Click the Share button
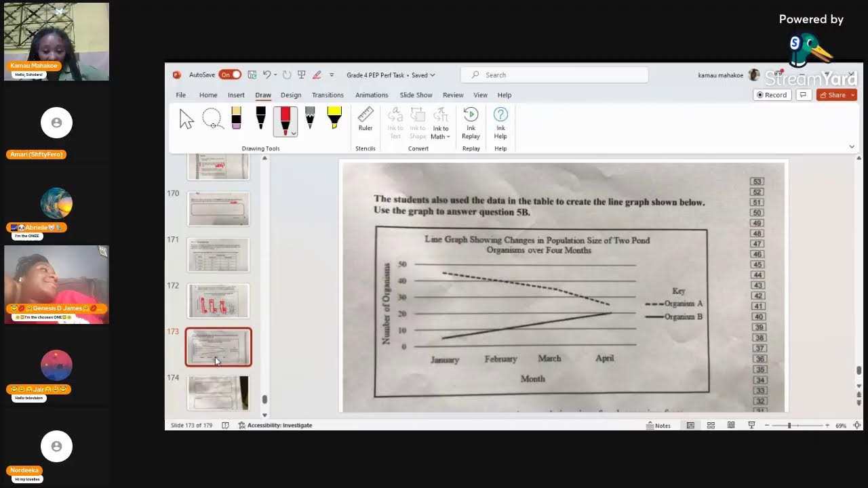This screenshot has height=488, width=868. (833, 95)
